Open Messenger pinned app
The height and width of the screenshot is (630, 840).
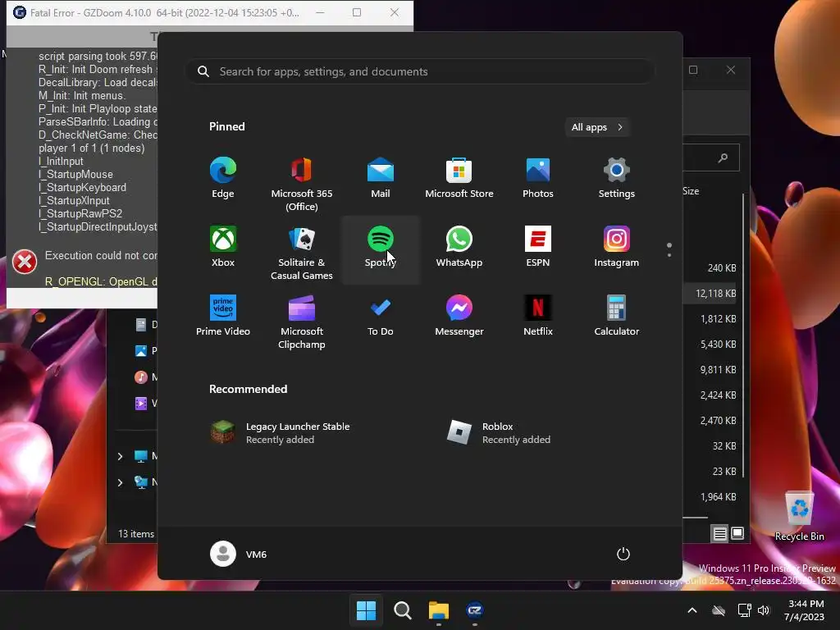459,316
